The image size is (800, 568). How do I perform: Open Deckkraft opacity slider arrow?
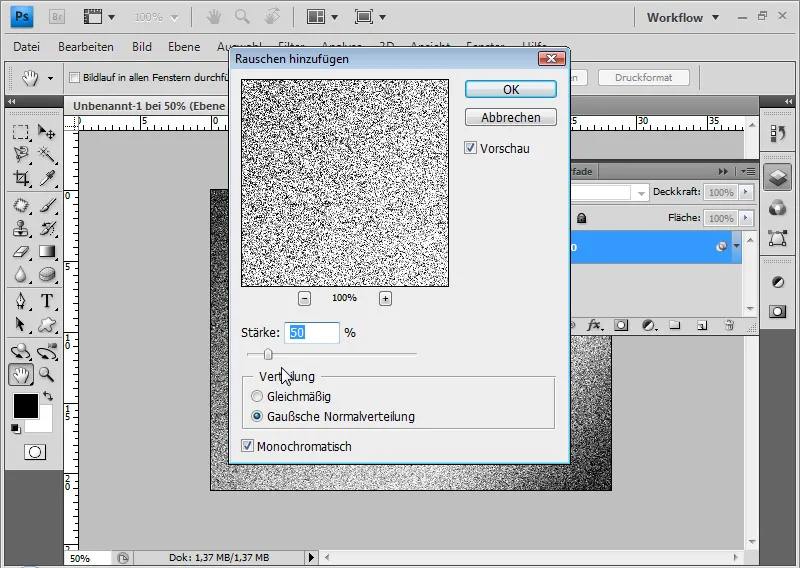tap(746, 192)
